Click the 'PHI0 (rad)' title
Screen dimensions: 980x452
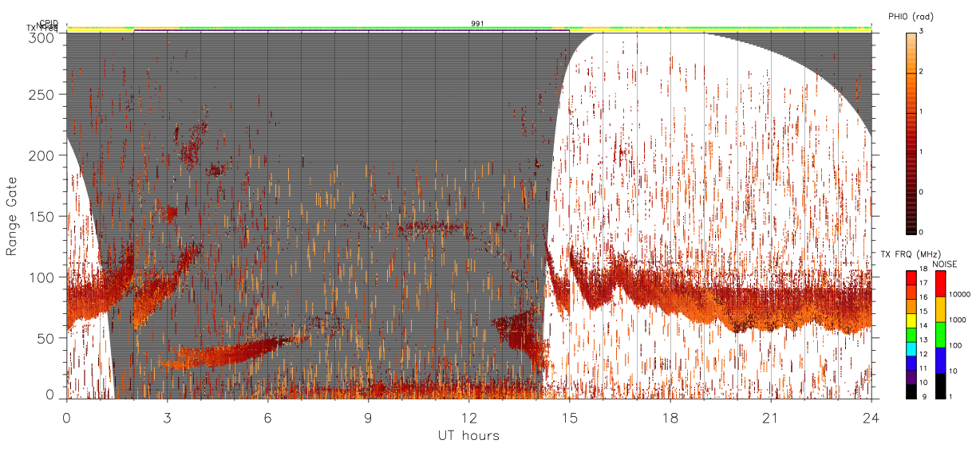[x=911, y=16]
